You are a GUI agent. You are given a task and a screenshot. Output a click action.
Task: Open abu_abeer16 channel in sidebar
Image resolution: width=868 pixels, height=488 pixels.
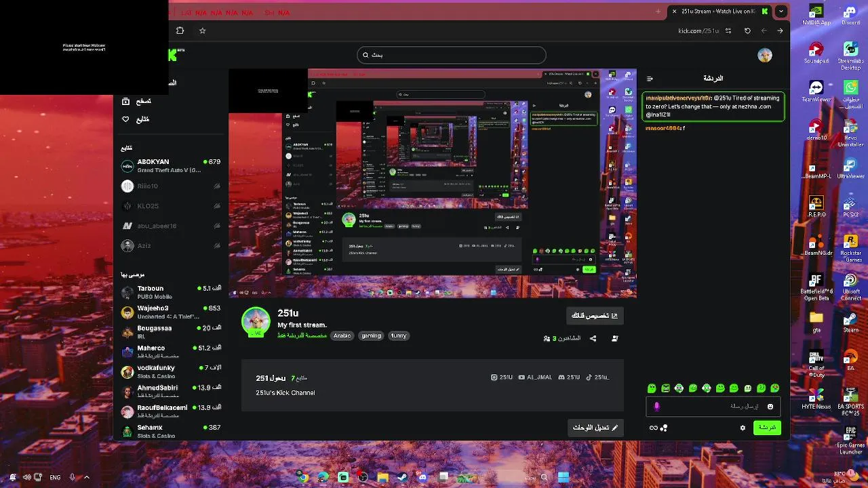click(x=170, y=226)
